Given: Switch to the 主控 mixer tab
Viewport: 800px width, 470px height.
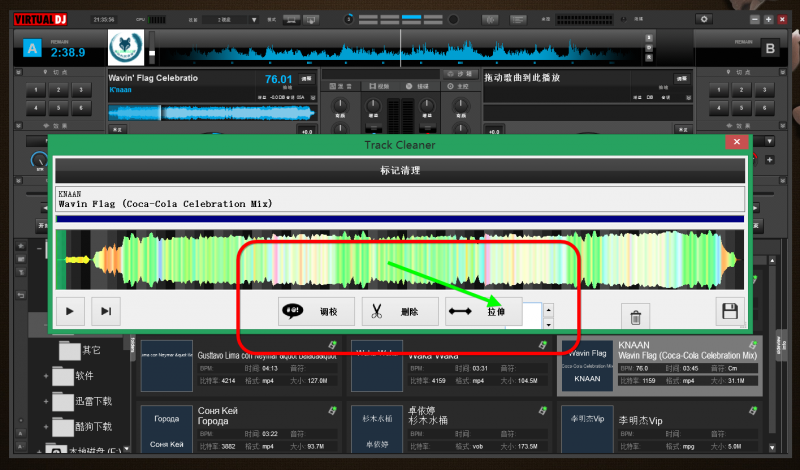Looking at the screenshot, I should point(458,86).
